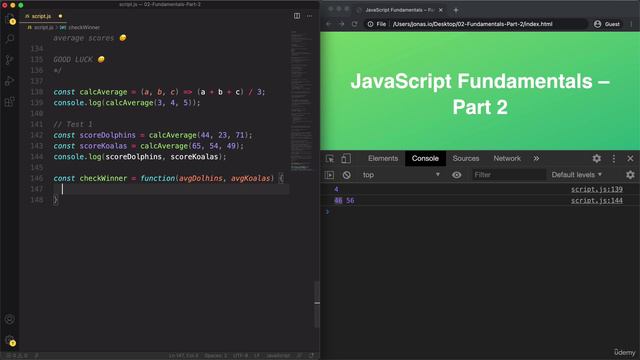Click the errors and warnings status item

click(x=16, y=356)
